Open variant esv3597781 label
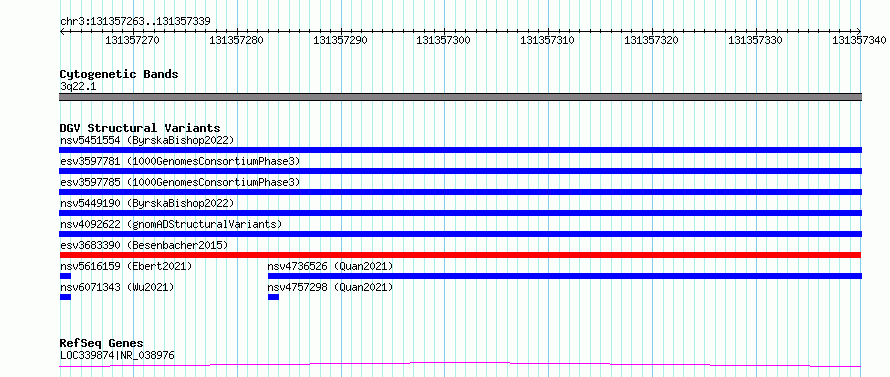Viewport: 890px width, 377px height. click(x=180, y=161)
